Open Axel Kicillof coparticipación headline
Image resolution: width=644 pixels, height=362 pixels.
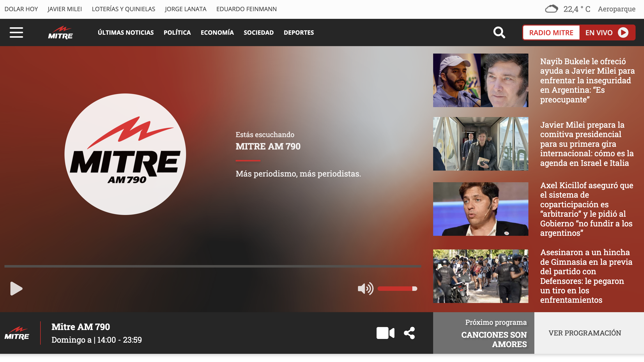click(587, 209)
